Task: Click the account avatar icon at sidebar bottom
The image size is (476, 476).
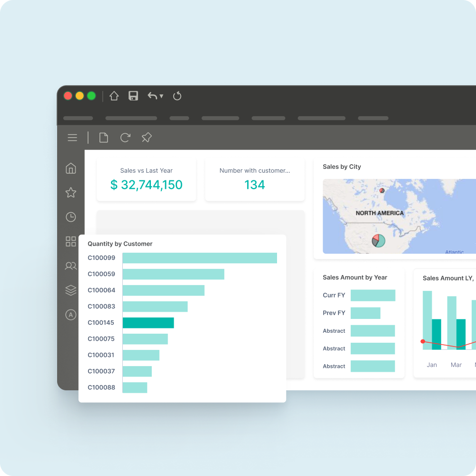Action: (x=70, y=315)
